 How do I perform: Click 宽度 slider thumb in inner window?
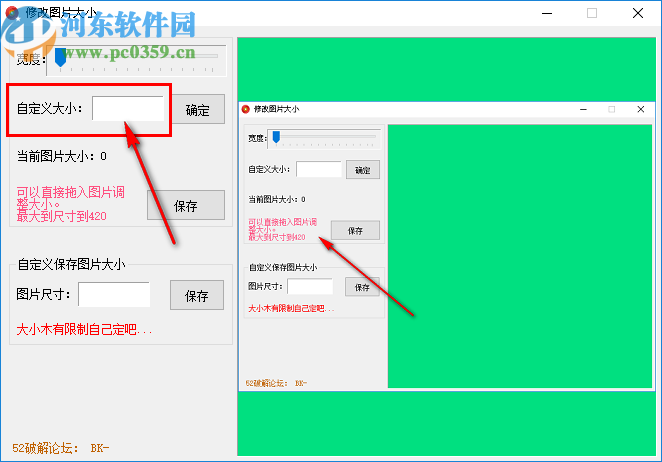tap(276, 137)
